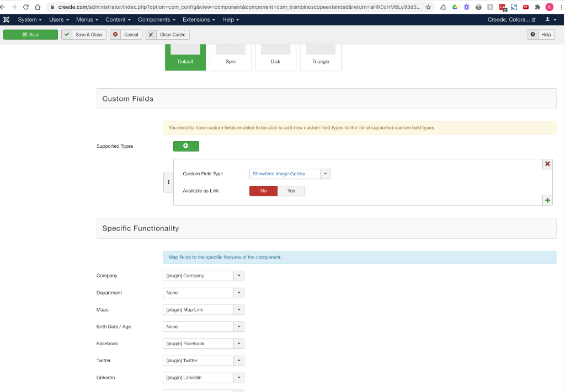Click the Clean Cache button
This screenshot has width=565, height=392.
(168, 34)
